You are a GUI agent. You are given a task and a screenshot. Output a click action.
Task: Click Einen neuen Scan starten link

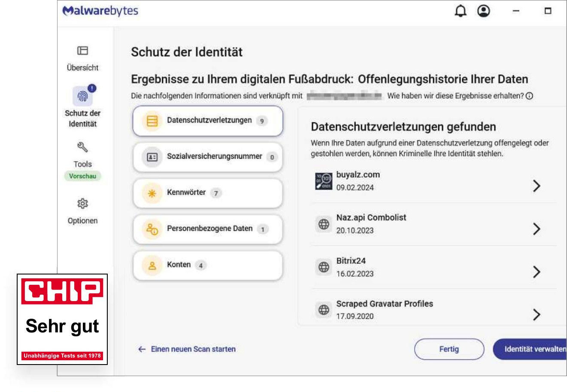[x=193, y=349]
